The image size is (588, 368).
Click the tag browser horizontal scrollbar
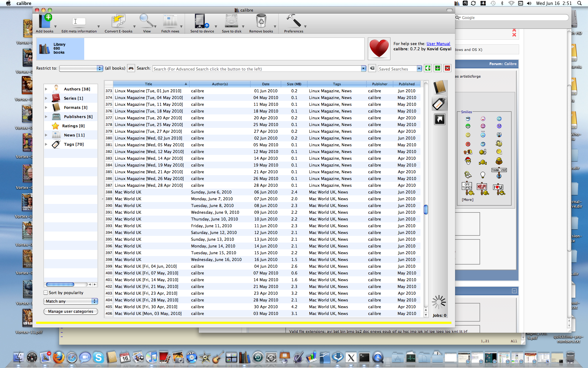(x=60, y=284)
